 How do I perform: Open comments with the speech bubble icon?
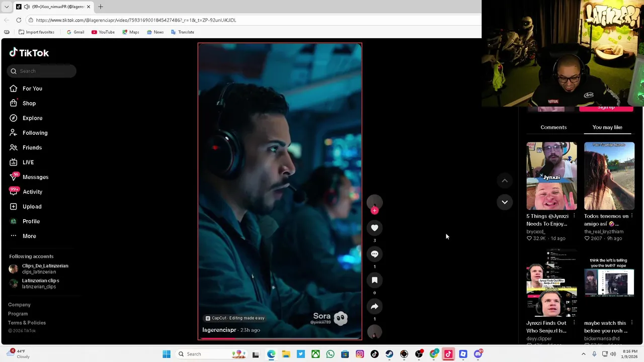(x=374, y=254)
